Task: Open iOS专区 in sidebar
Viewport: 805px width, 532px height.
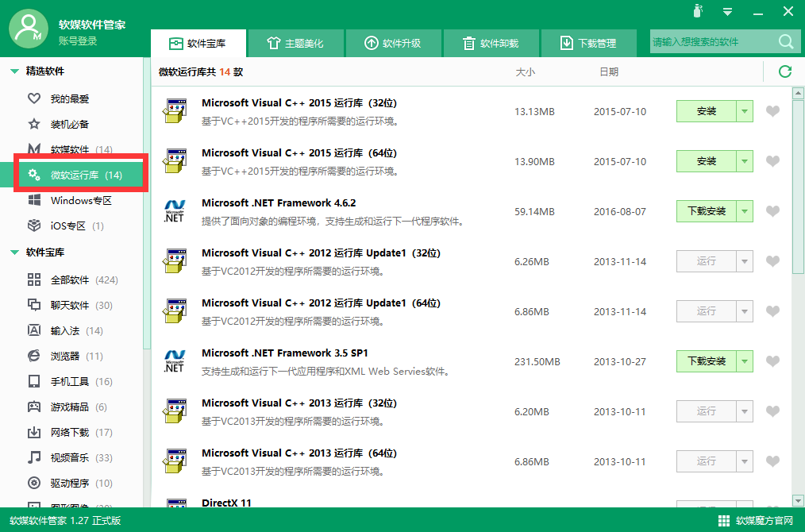Action: (x=65, y=226)
